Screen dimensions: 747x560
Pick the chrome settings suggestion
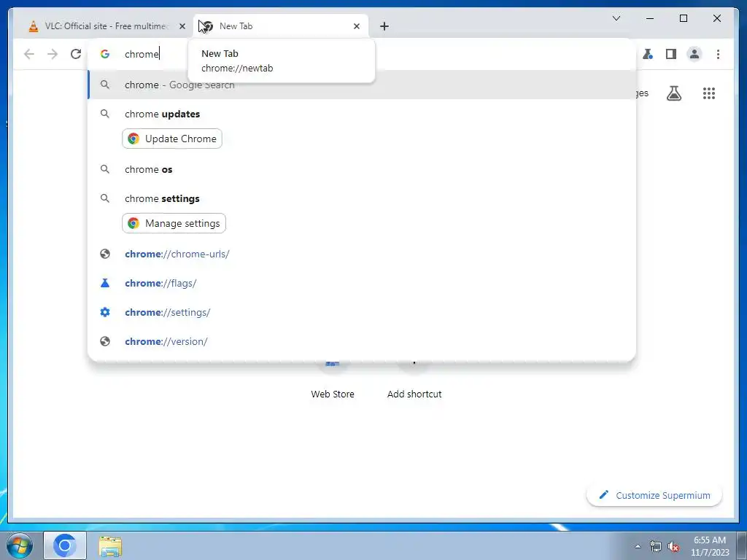point(362,198)
